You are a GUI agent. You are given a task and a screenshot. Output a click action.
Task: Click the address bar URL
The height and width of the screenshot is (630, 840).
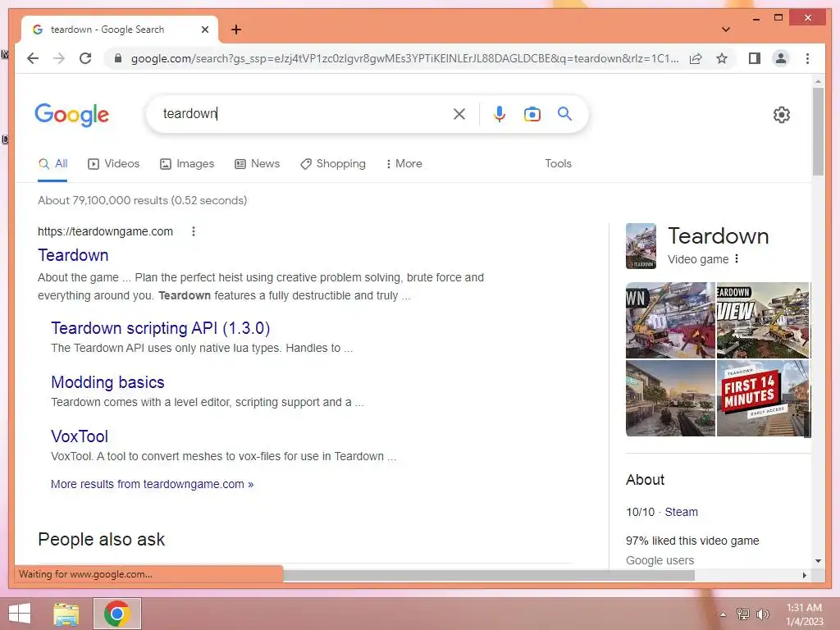click(x=404, y=58)
